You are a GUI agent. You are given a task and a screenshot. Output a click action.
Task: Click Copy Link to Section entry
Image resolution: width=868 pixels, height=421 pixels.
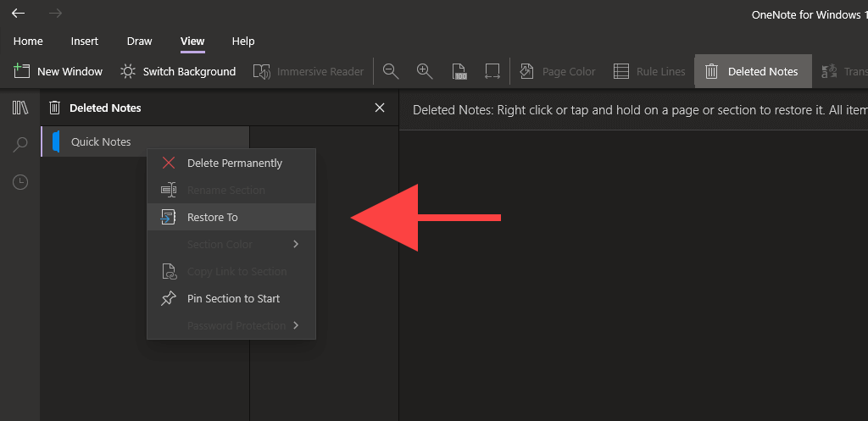231,272
